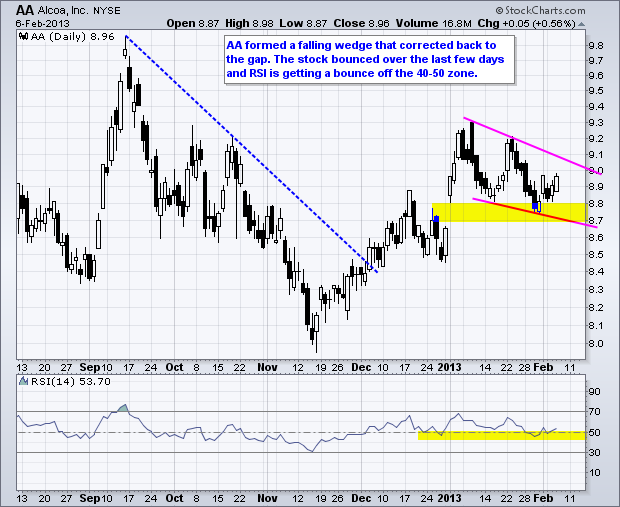Screen dimensions: 620x507
Task: Click the candlestick icon beside AA (Daily)
Action: [x=24, y=37]
